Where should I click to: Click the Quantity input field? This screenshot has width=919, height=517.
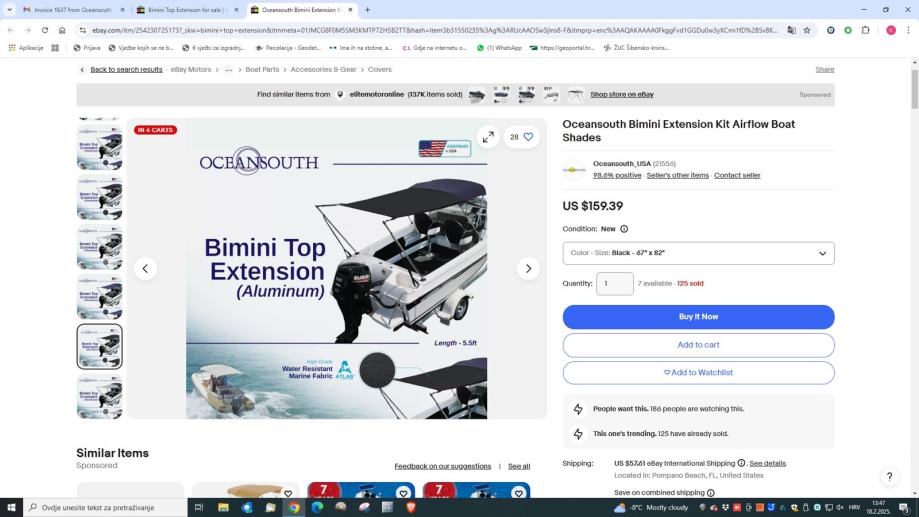point(615,284)
